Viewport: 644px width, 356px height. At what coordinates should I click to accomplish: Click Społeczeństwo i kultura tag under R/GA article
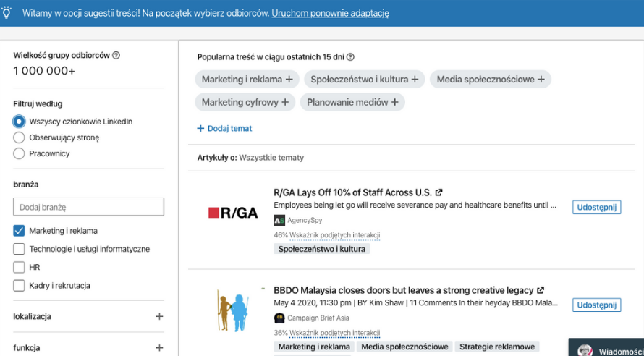point(321,249)
